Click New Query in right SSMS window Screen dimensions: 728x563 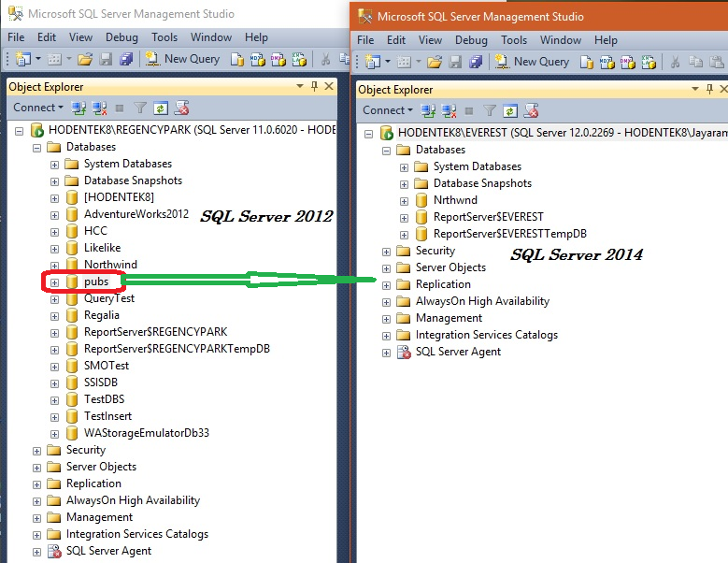tap(532, 62)
